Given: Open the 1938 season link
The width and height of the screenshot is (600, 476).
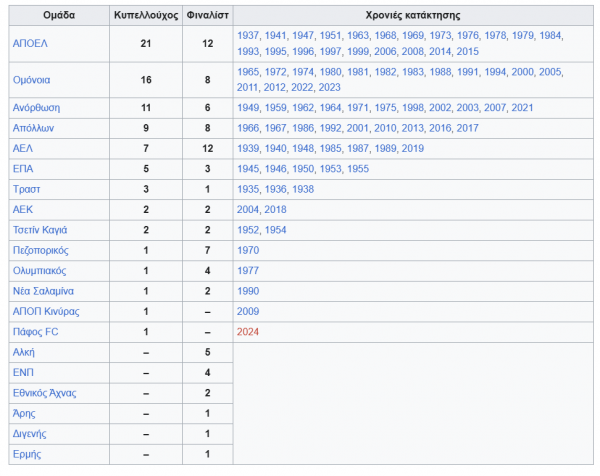Looking at the screenshot, I should tap(303, 189).
